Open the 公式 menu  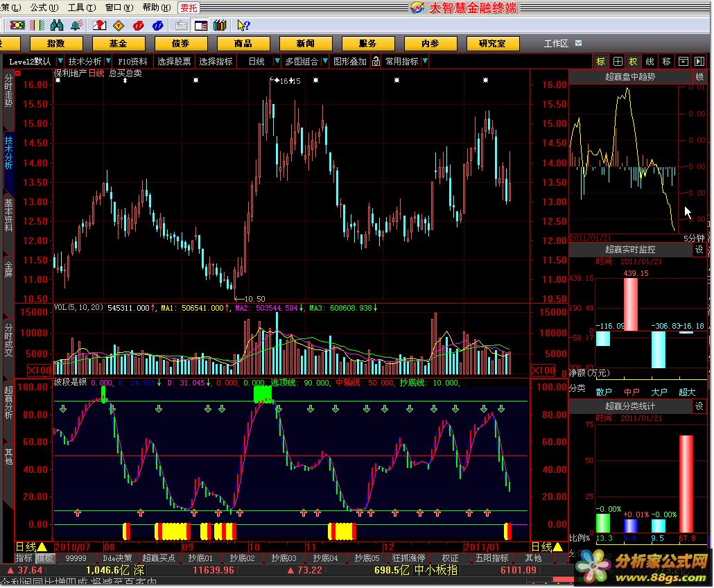pos(44,8)
